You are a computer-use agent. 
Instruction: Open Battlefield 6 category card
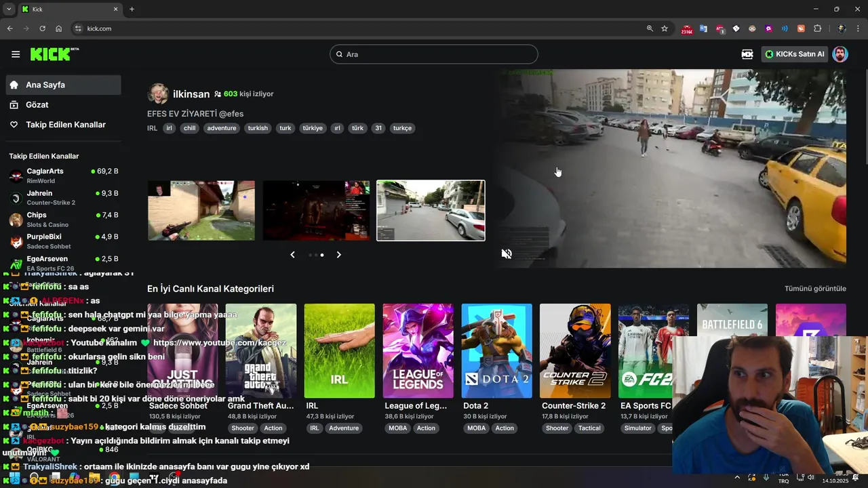point(732,320)
